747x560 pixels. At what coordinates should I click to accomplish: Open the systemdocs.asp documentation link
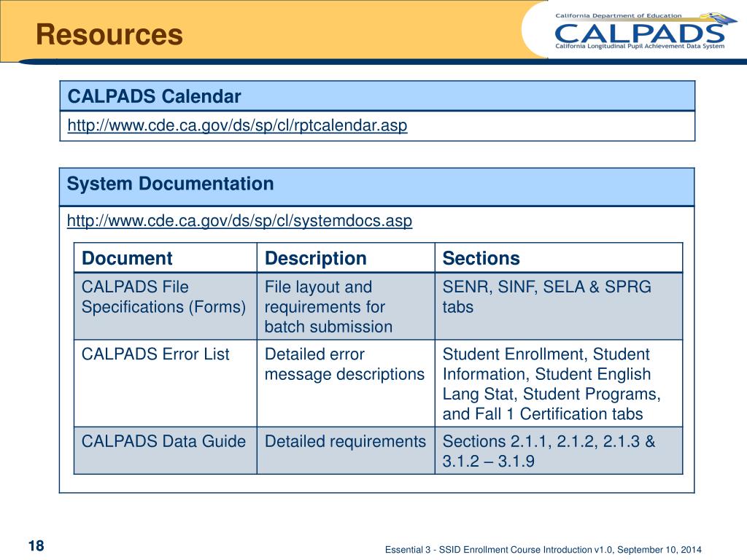point(239,220)
